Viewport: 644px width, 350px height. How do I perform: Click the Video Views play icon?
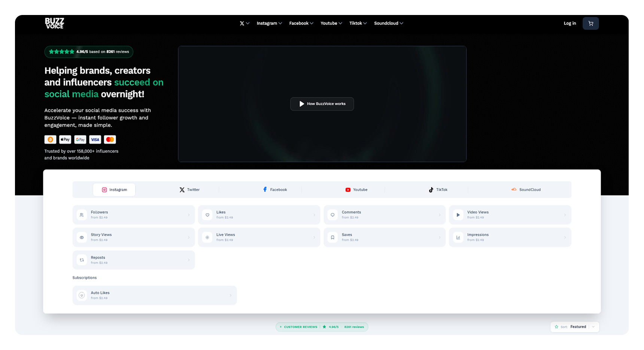click(x=458, y=215)
